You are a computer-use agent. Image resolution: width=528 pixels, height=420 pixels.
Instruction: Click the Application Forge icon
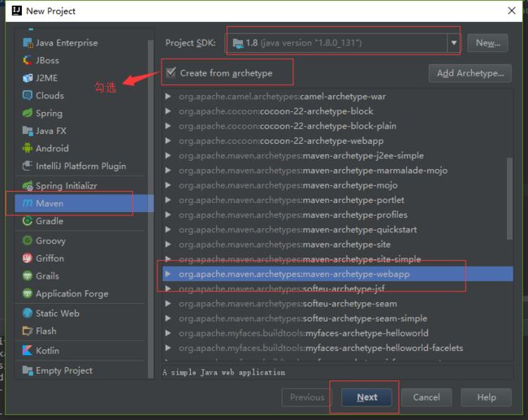pyautogui.click(x=28, y=293)
